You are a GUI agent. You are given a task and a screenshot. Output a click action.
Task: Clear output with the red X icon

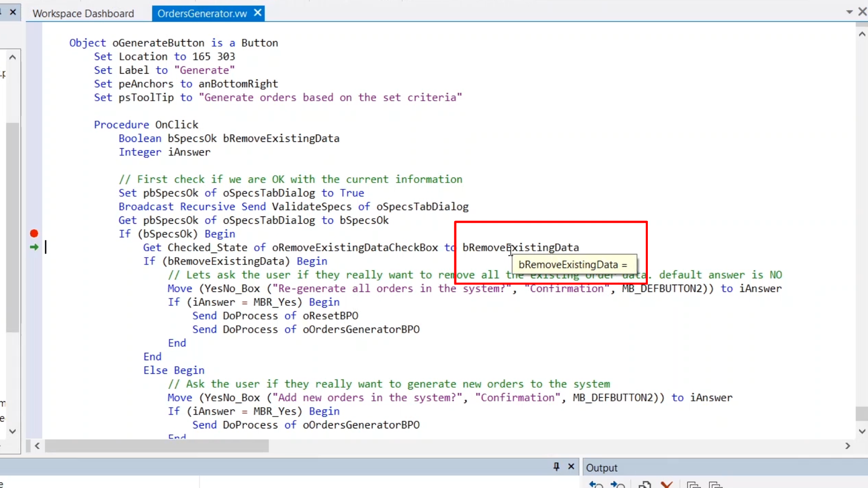(666, 485)
